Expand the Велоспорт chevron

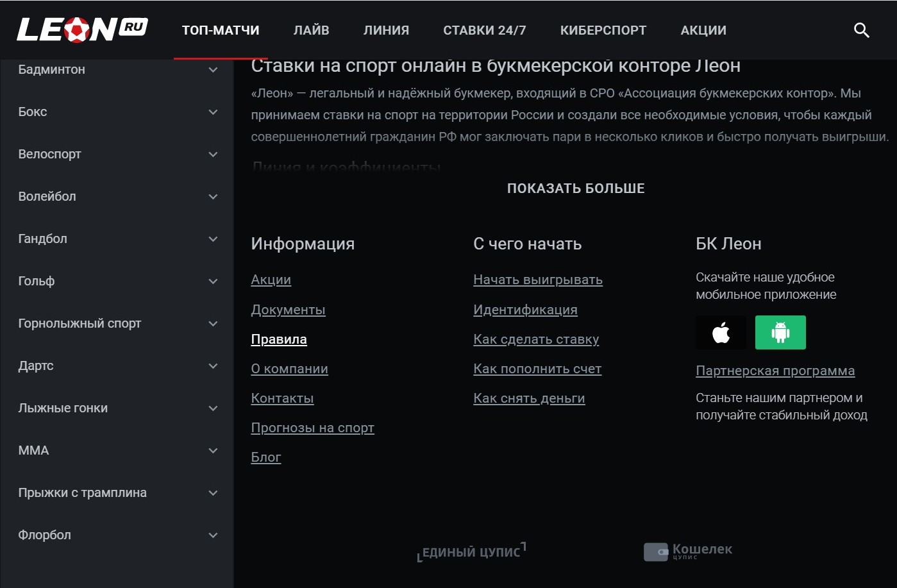click(214, 155)
